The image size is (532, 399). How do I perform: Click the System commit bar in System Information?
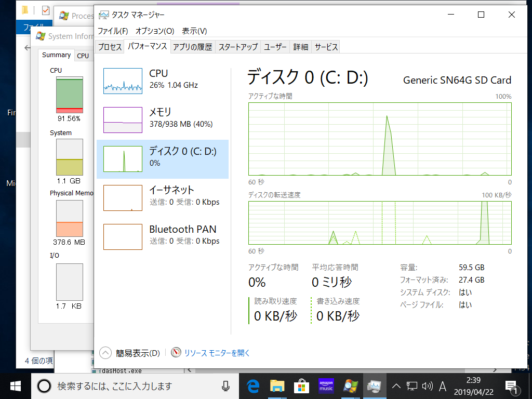tap(70, 157)
